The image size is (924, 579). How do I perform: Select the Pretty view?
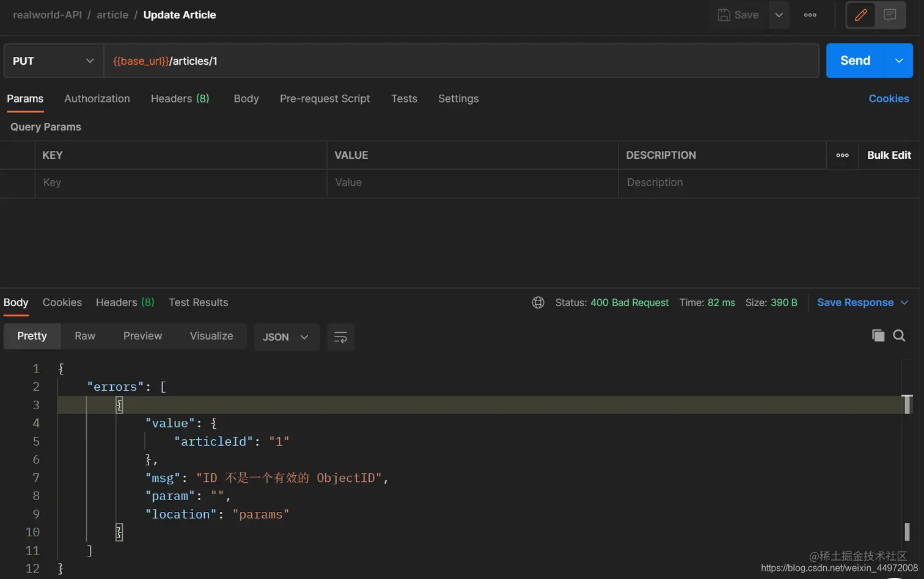pos(32,336)
